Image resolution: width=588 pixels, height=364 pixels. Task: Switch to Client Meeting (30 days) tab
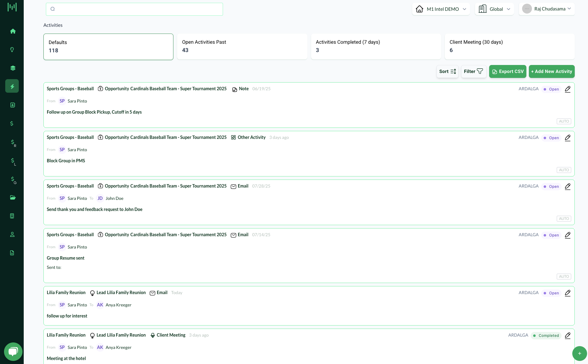click(x=509, y=47)
